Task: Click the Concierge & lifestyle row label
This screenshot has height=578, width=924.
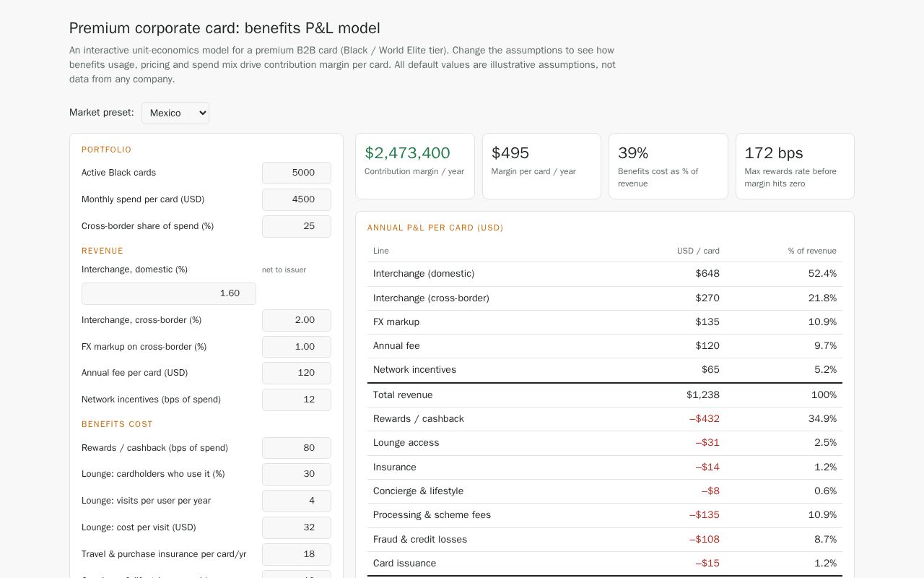Action: coord(418,491)
